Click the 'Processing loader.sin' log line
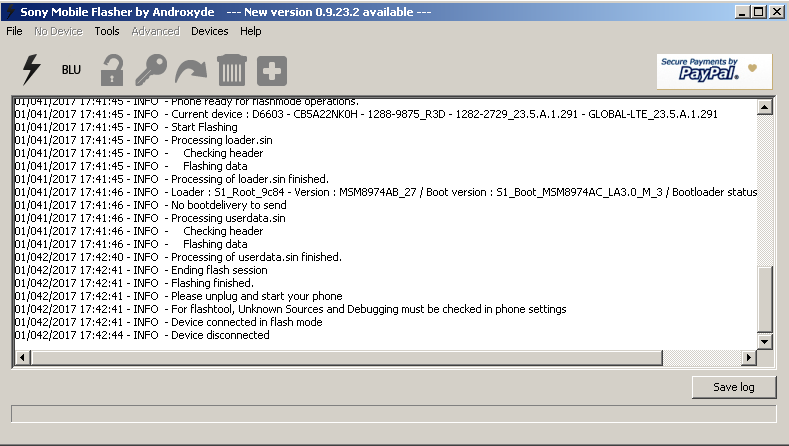This screenshot has height=446, width=789. point(143,140)
